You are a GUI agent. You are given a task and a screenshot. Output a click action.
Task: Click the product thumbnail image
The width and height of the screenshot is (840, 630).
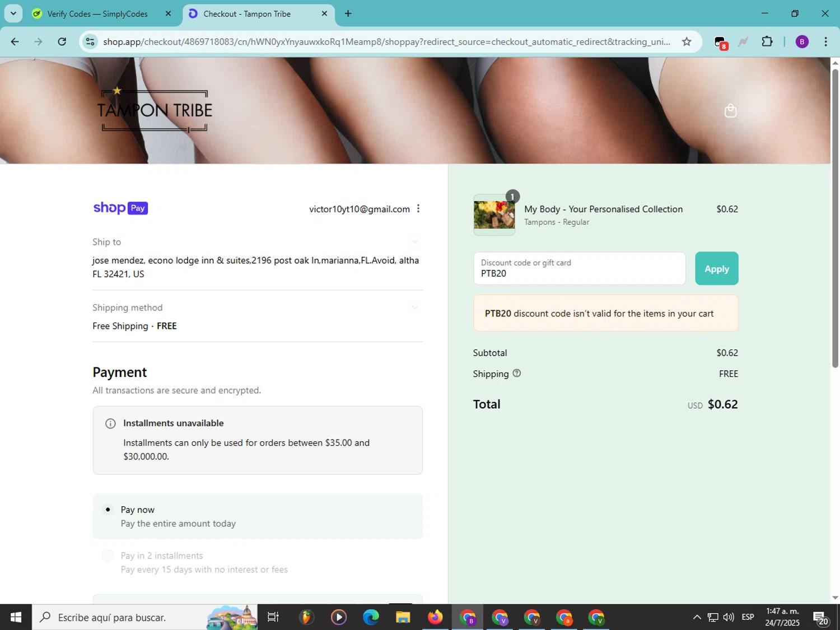pyautogui.click(x=494, y=214)
